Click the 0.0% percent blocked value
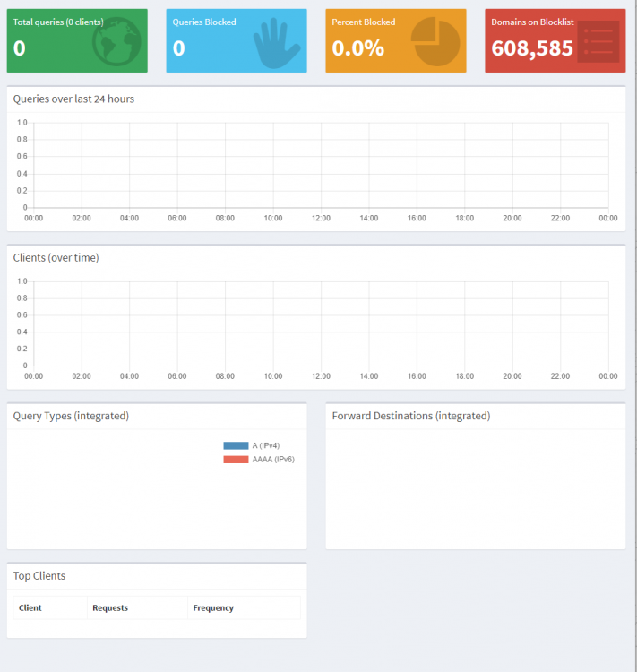637x672 pixels. pyautogui.click(x=358, y=48)
